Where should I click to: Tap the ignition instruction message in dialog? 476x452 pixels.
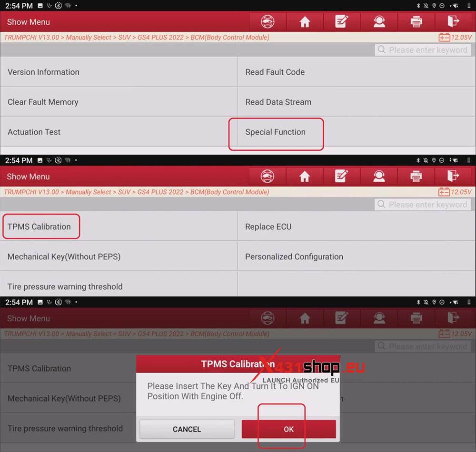[x=233, y=391]
